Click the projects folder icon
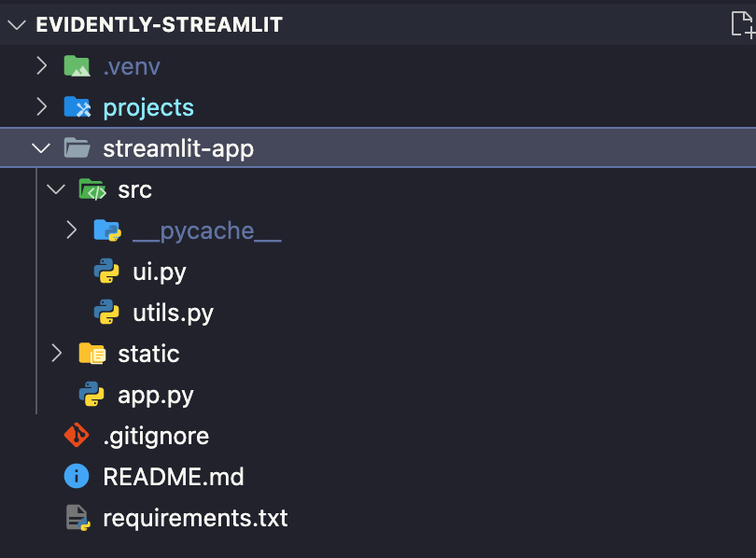This screenshot has height=558, width=756. [x=77, y=107]
